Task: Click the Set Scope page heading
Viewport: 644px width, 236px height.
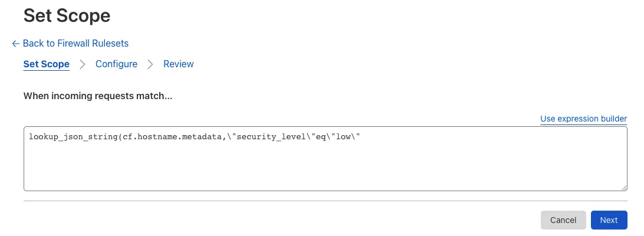Action: pos(67,16)
